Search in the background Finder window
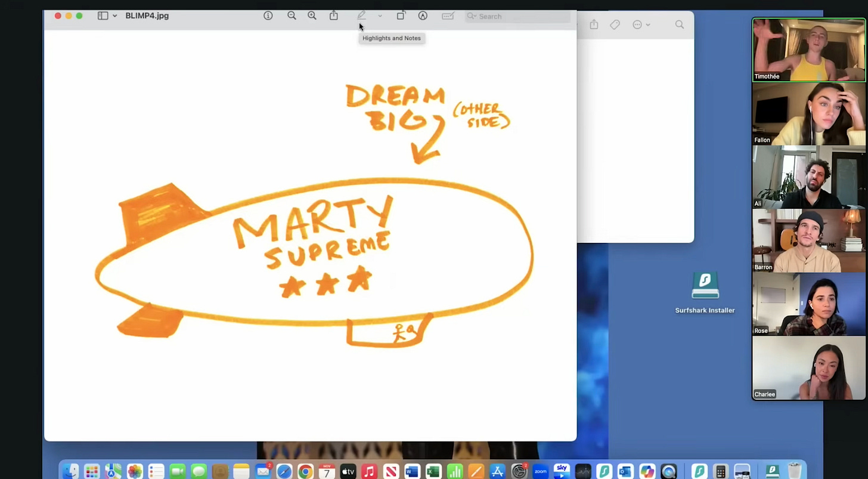This screenshot has height=479, width=868. tap(680, 24)
